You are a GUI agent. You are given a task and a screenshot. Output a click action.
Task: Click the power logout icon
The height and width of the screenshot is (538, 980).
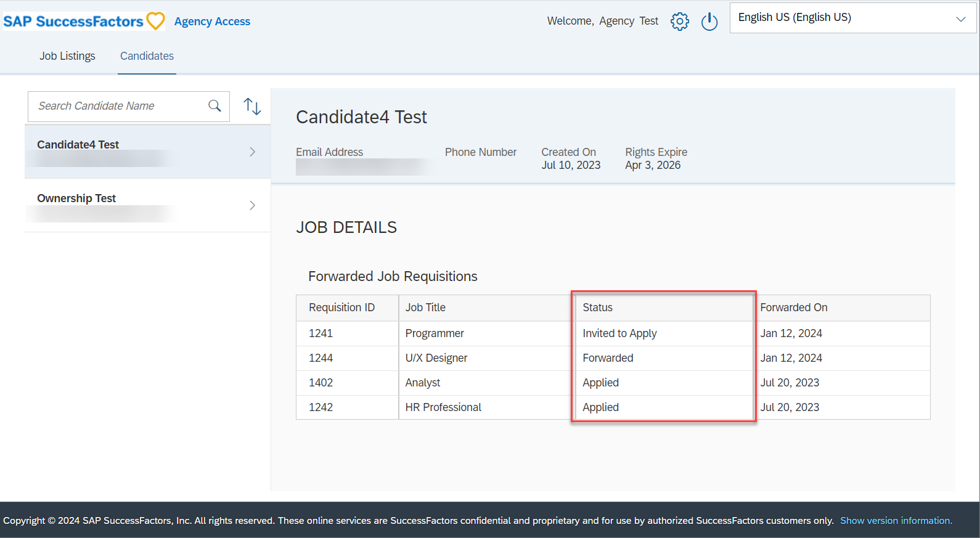[x=709, y=21]
